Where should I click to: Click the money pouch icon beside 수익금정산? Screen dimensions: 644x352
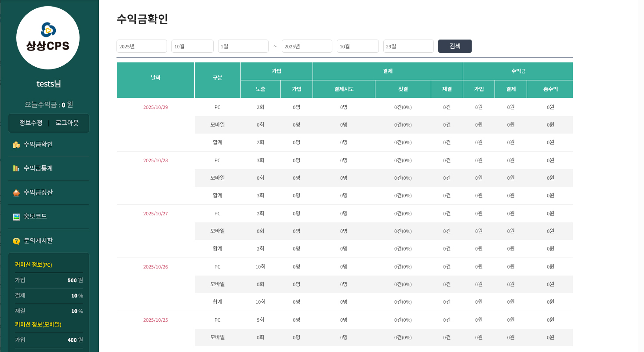pyautogui.click(x=16, y=192)
